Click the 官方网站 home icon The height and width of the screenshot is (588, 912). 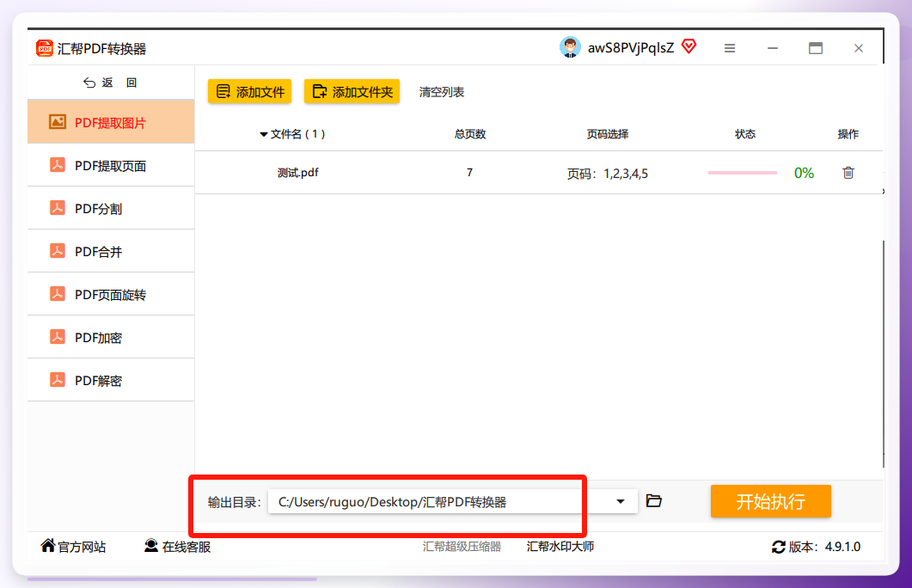click(x=47, y=546)
